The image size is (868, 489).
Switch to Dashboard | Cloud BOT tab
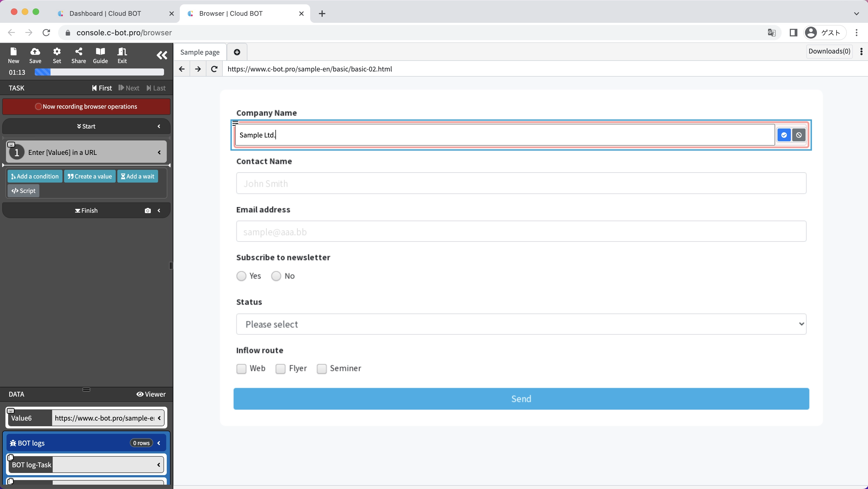tap(105, 14)
